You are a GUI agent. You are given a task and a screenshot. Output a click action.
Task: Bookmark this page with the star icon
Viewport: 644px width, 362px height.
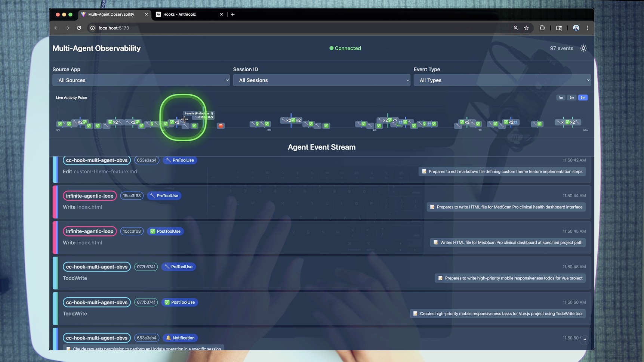(526, 28)
